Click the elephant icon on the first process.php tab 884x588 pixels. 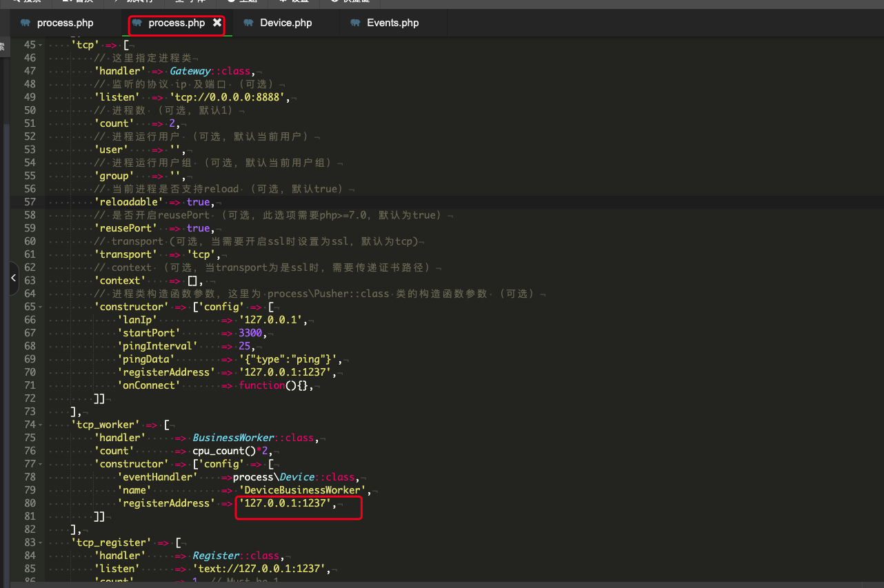point(26,23)
